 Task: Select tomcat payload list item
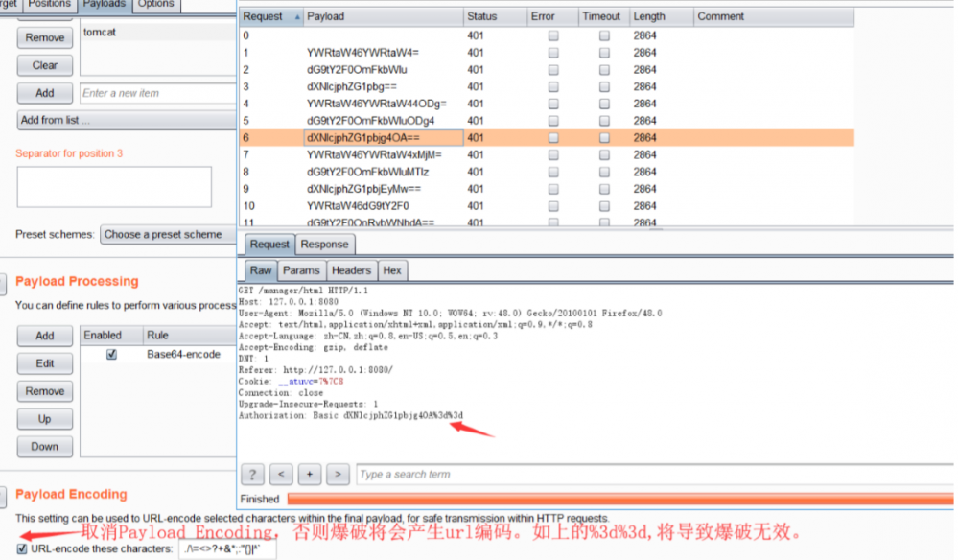click(157, 32)
